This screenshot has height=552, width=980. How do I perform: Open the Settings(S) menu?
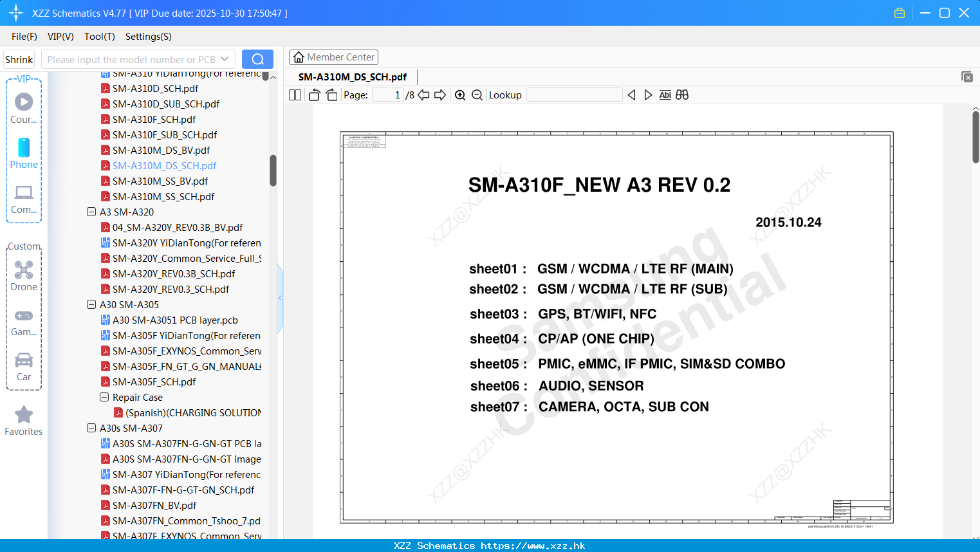(x=149, y=37)
